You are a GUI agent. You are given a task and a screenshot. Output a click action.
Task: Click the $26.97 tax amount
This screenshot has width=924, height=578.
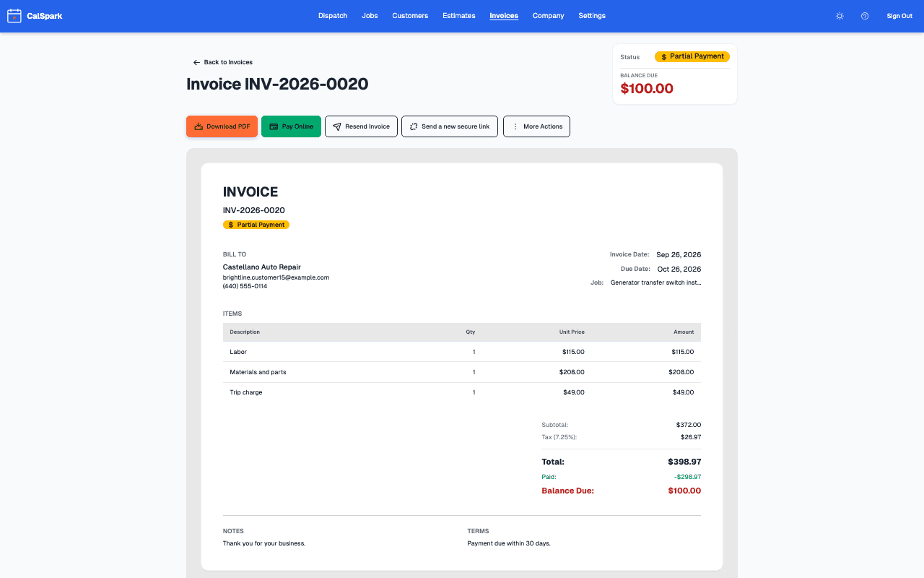[691, 437]
